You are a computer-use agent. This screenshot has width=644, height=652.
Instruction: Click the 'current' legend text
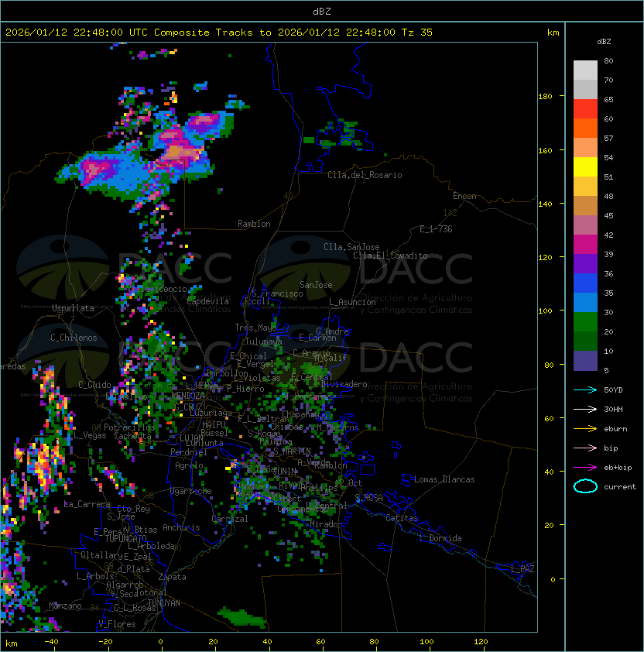(x=620, y=487)
